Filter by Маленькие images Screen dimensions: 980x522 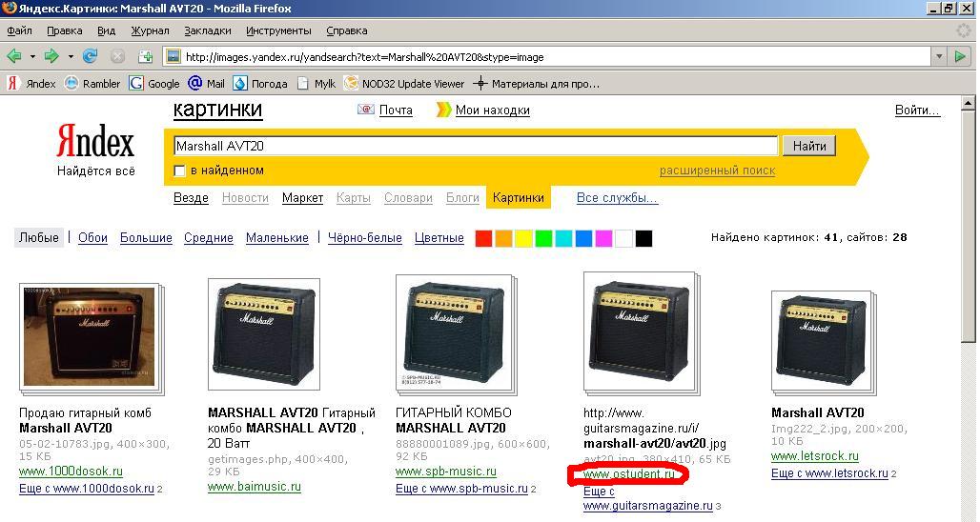276,237
